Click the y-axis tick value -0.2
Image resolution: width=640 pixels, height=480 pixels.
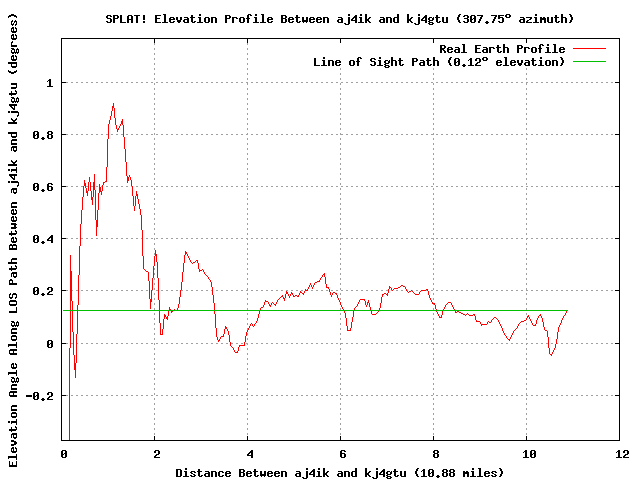click(40, 396)
